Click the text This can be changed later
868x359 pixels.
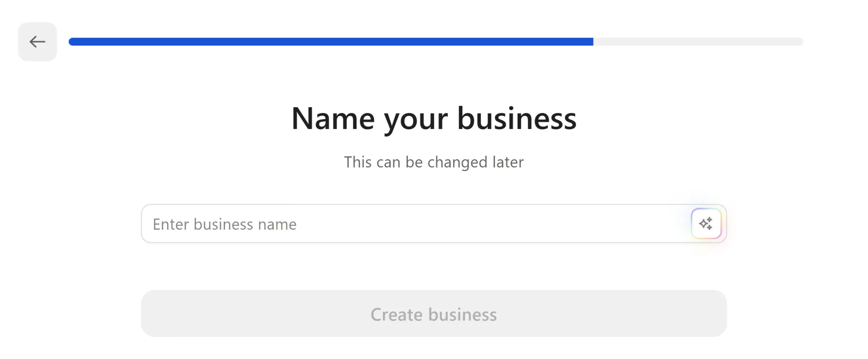[434, 162]
